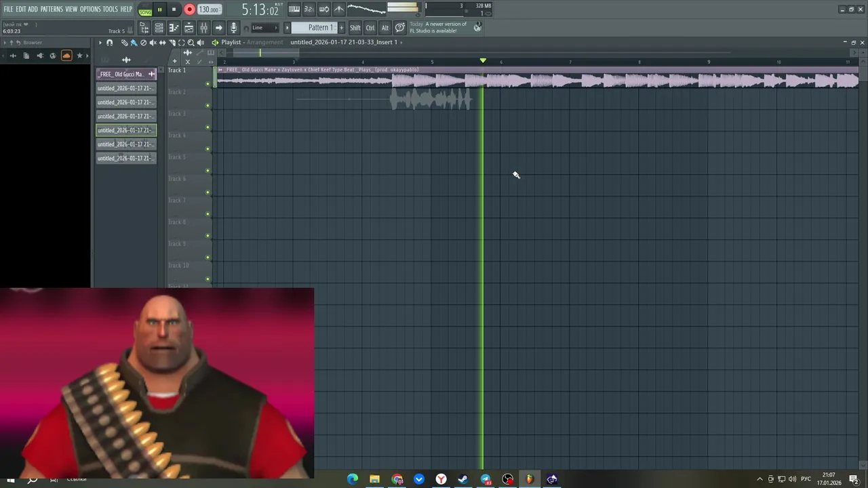Toggle the Shift modifier button

(x=355, y=28)
